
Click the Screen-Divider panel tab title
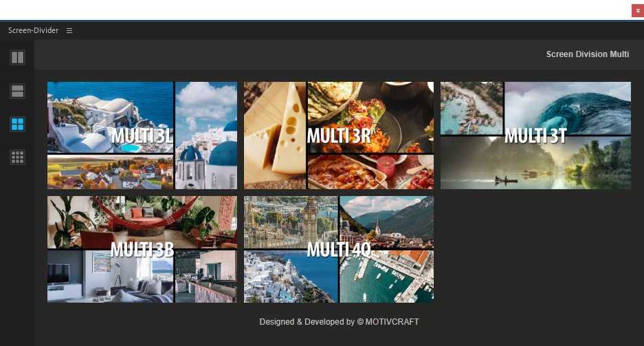[x=33, y=30]
